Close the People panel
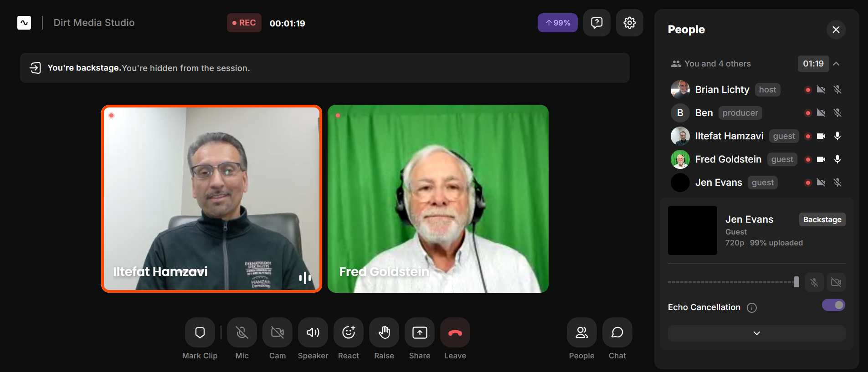 [836, 30]
